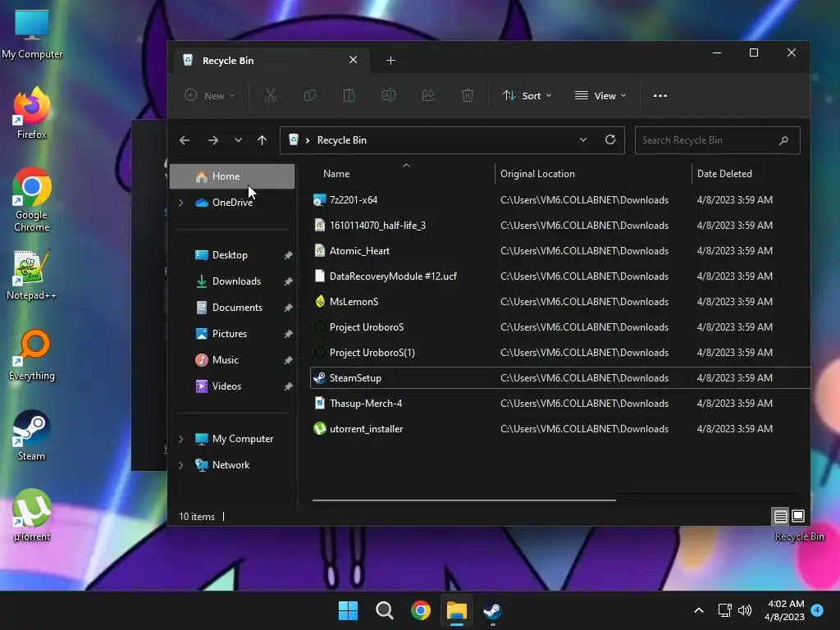Click the Copy icon in toolbar

tap(309, 95)
